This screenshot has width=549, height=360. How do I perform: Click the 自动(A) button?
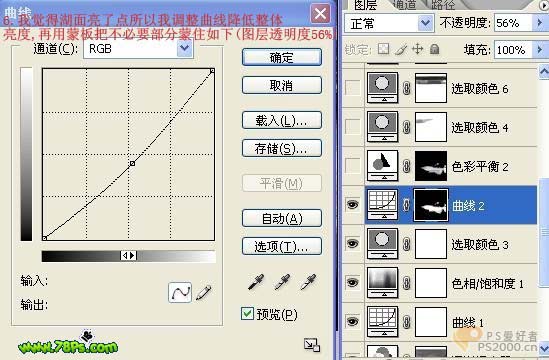point(282,219)
